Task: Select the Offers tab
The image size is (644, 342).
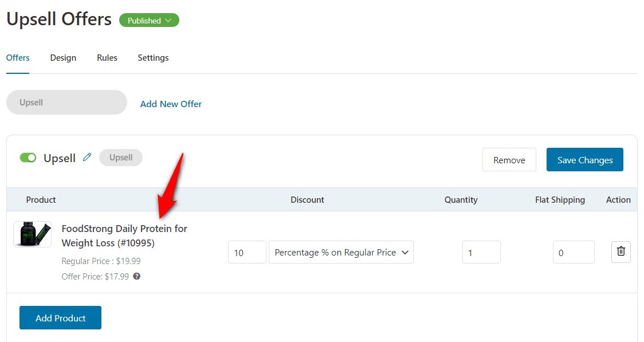Action: point(18,57)
